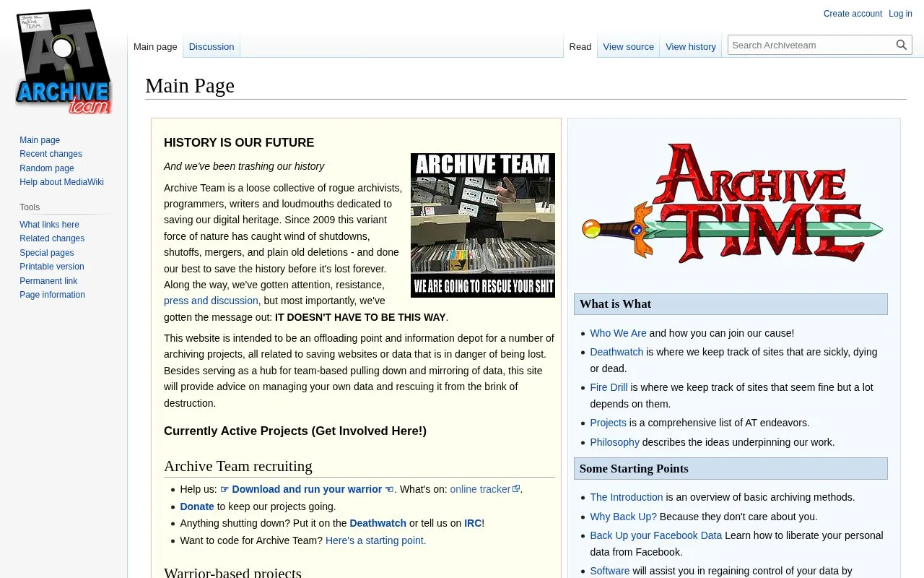This screenshot has height=578, width=924.
Task: Open Help about MediaWiki
Action: click(x=61, y=182)
